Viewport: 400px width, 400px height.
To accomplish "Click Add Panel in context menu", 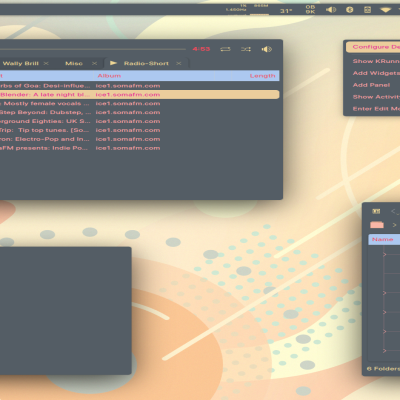I will 372,85.
